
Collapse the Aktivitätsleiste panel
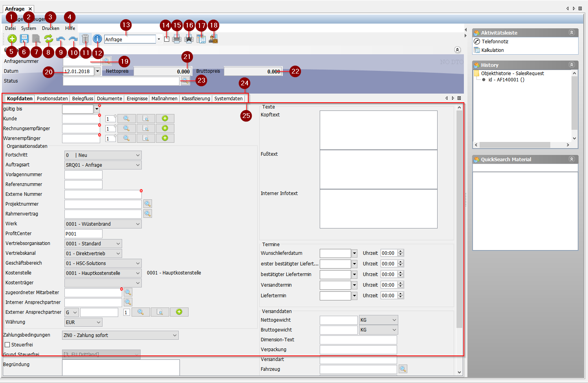point(572,33)
